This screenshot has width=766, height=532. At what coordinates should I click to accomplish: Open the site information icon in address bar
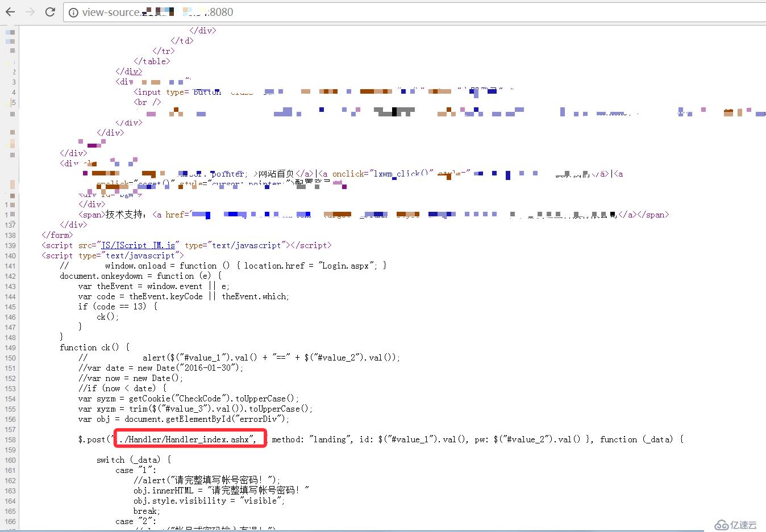point(73,12)
